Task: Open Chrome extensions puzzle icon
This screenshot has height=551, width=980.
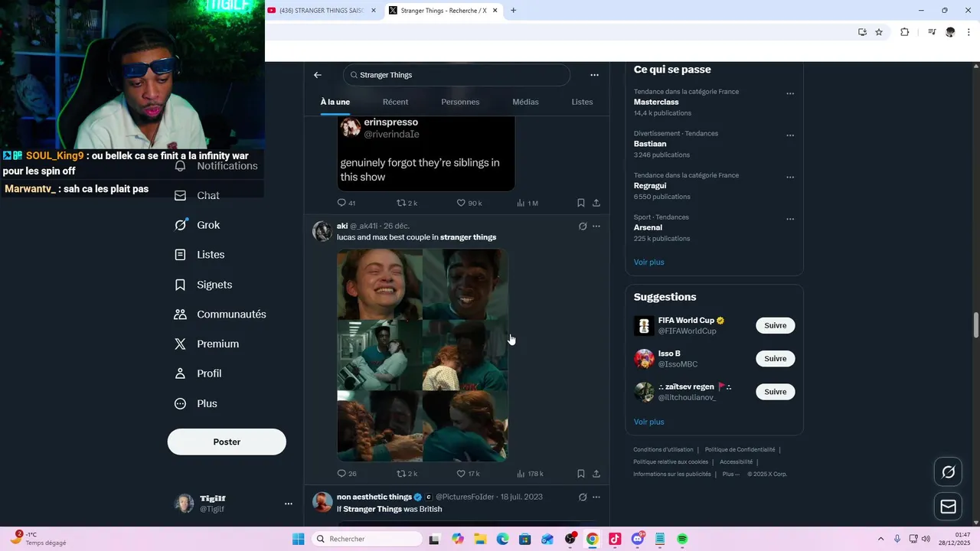Action: [904, 32]
